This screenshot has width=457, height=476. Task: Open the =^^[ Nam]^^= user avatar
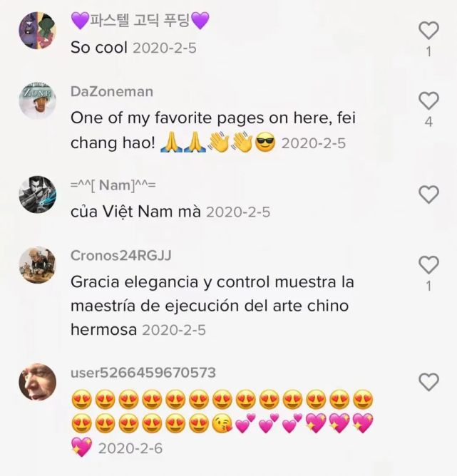point(37,195)
